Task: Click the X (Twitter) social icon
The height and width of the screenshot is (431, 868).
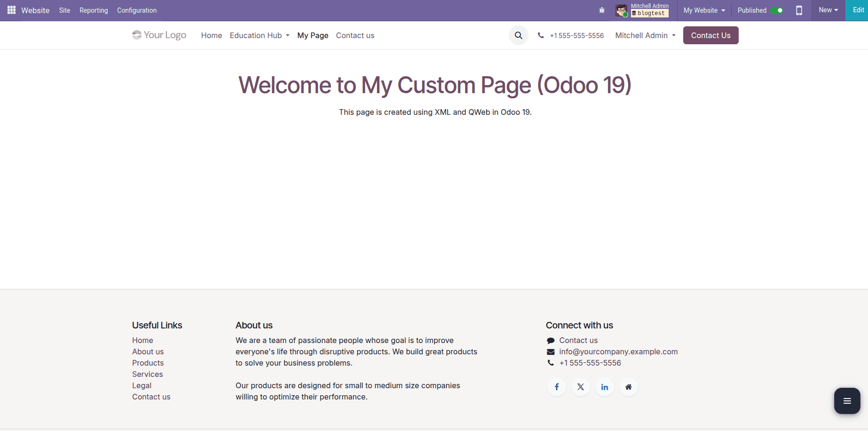Action: point(580,386)
